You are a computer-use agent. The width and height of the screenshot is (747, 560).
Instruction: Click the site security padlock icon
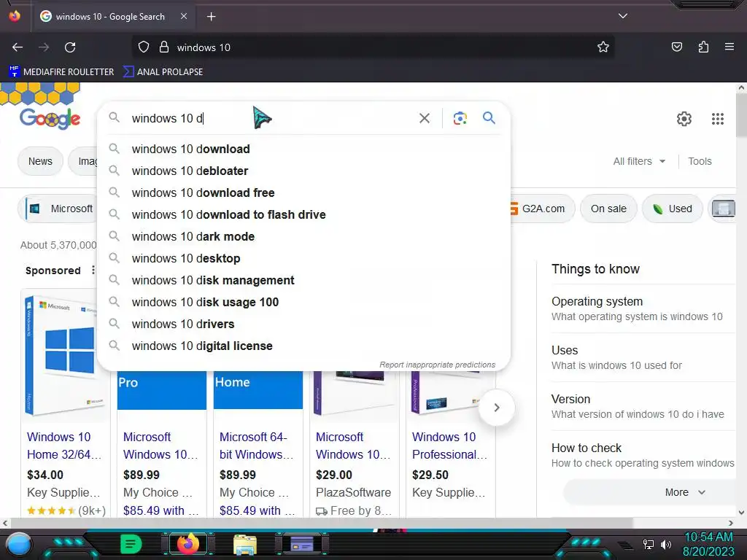point(164,47)
